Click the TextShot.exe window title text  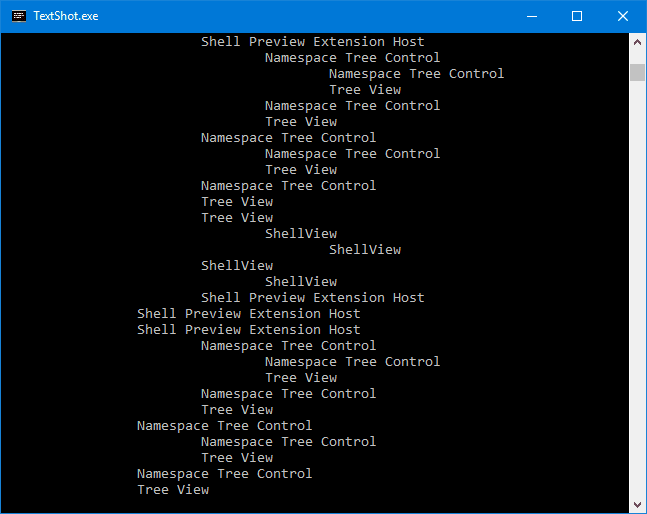point(66,16)
